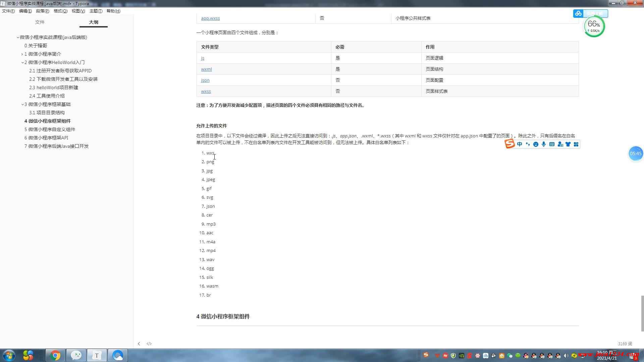Open the 格式(O) menu
The height and width of the screenshot is (362, 644).
pyautogui.click(x=60, y=11)
